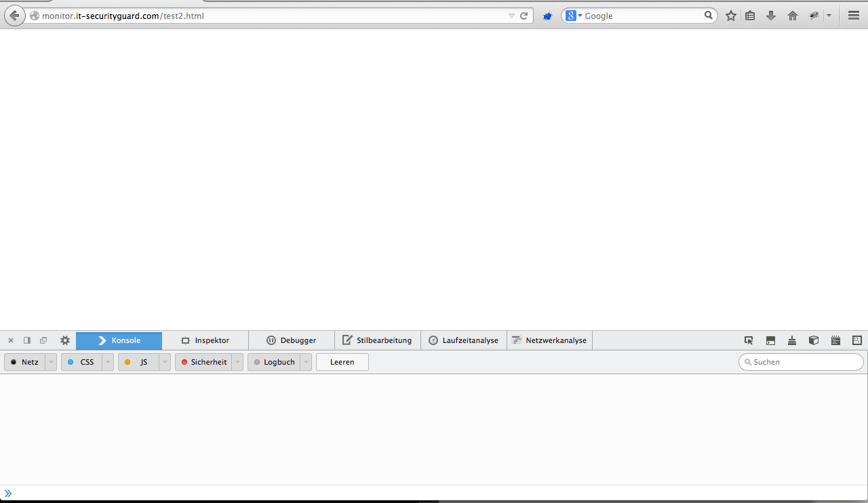The height and width of the screenshot is (503, 868).
Task: Expand the dropdown next to the bug extension icon
Action: 829,16
